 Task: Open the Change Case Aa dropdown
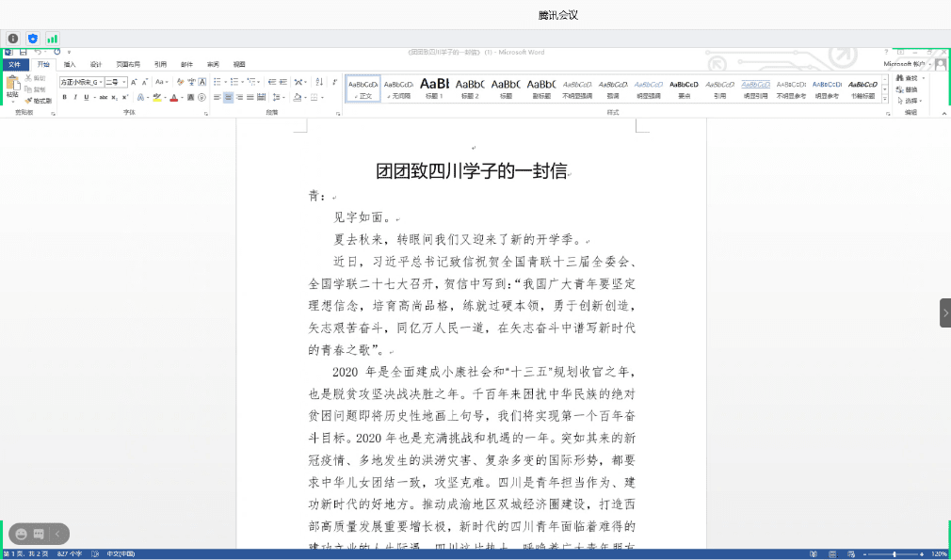coord(161,82)
